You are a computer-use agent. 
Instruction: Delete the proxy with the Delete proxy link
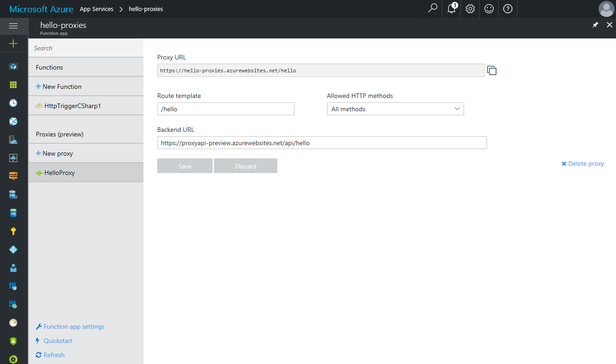click(x=582, y=163)
